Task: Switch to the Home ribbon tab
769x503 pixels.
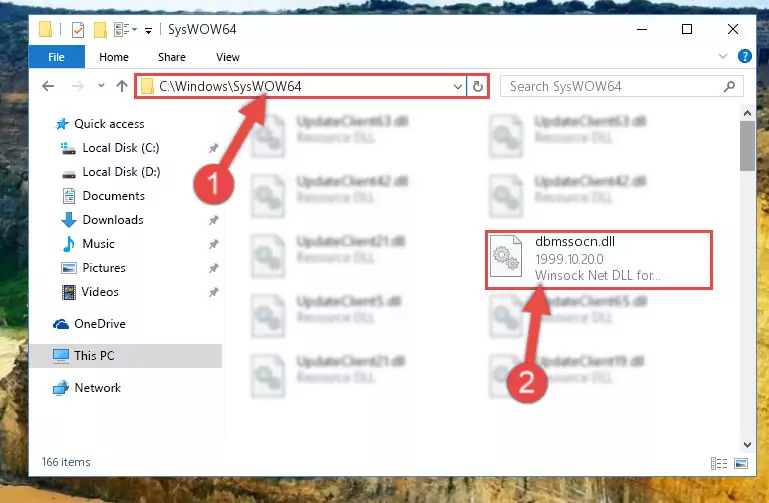Action: coord(114,57)
